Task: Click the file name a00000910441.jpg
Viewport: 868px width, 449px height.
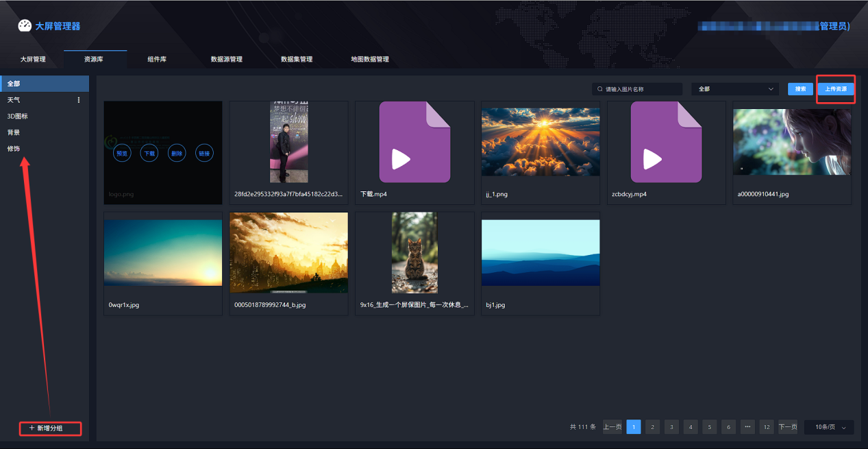Action: coord(763,195)
